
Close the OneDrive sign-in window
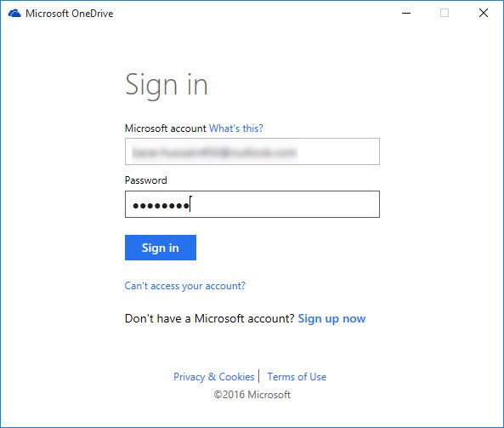(x=484, y=14)
